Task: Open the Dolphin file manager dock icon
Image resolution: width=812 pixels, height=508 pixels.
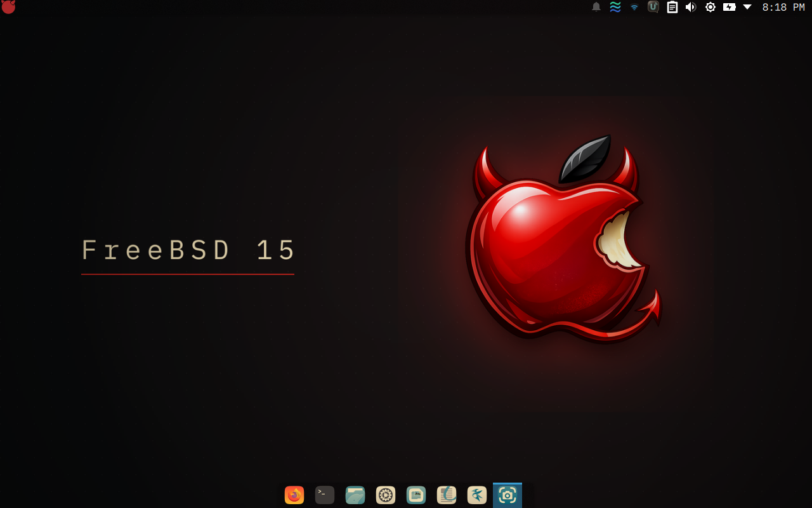Action: [355, 495]
